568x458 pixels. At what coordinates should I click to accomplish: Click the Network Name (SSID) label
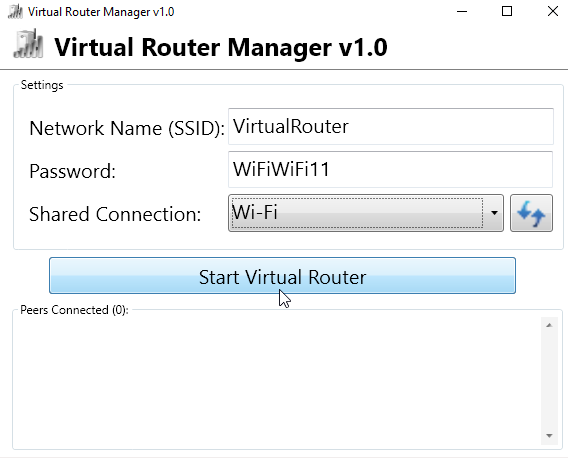click(x=127, y=128)
